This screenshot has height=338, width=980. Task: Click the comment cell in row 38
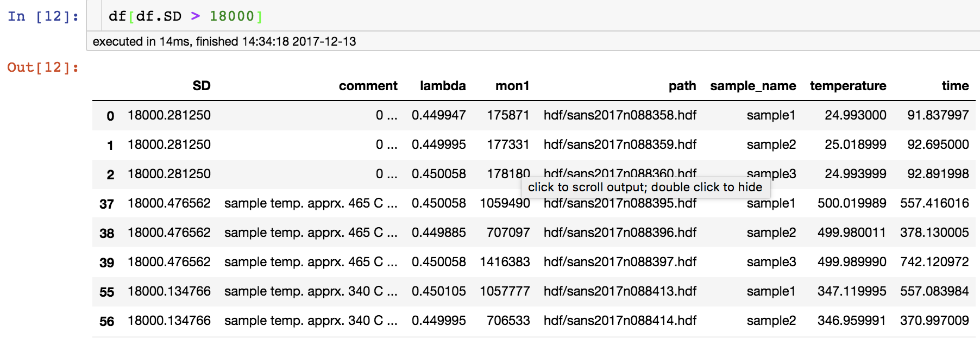(311, 233)
